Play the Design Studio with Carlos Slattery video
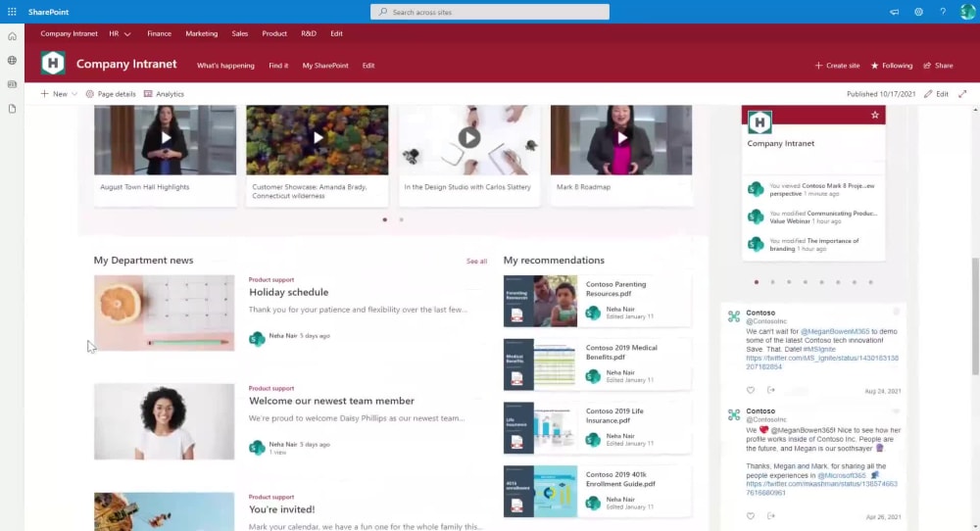980x531 pixels. click(x=469, y=138)
